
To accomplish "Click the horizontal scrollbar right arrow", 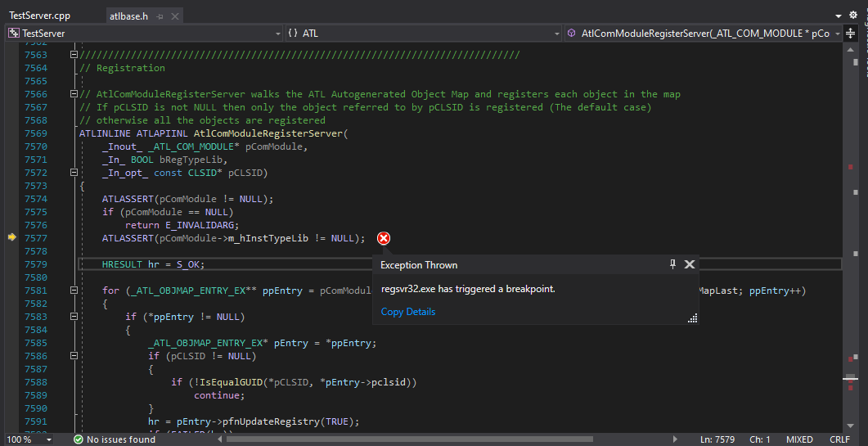I will click(675, 439).
